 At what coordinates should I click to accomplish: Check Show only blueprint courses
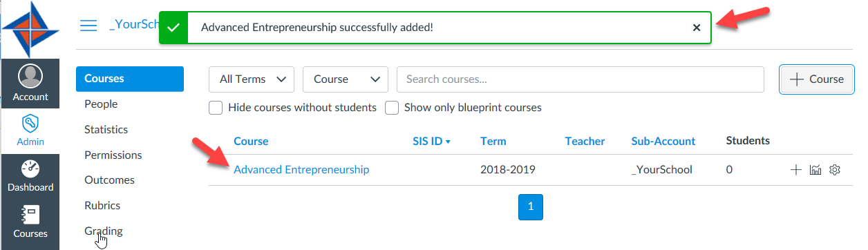pos(392,108)
